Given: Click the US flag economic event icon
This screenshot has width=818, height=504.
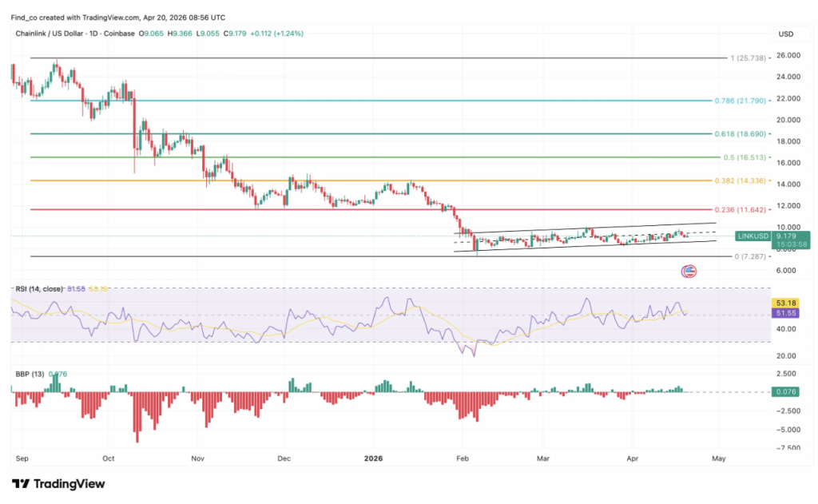Looking at the screenshot, I should 688,272.
